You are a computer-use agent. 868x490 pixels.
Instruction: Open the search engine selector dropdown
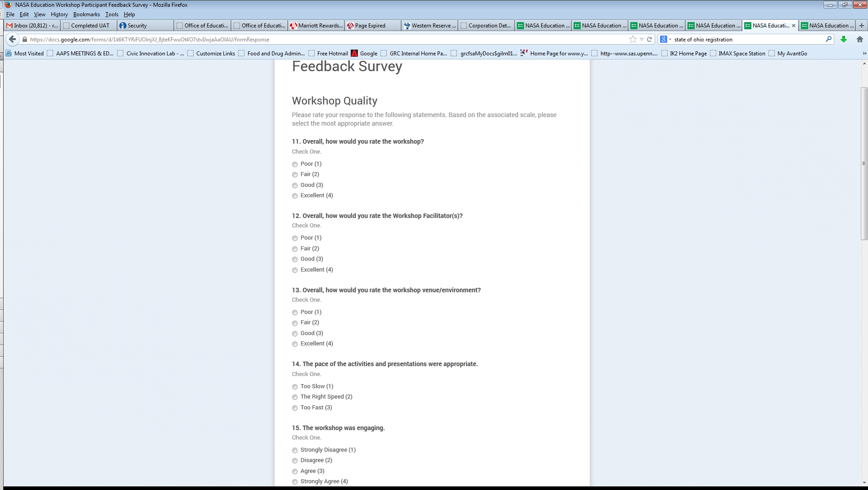click(x=665, y=39)
